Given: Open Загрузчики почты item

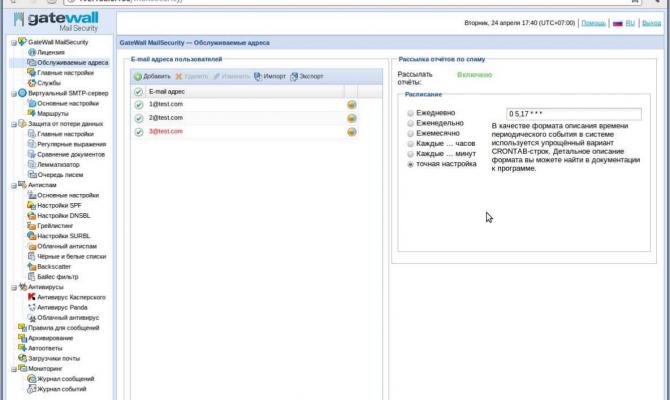Looking at the screenshot, I should pyautogui.click(x=54, y=359).
